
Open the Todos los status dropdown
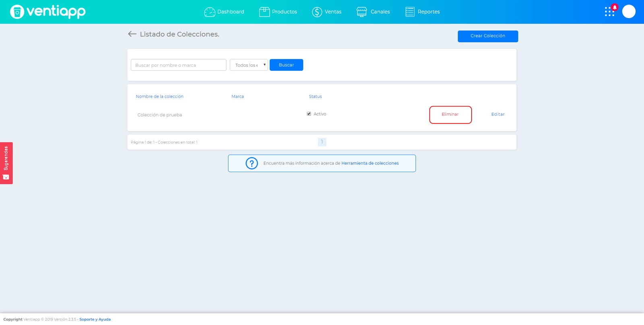(x=249, y=65)
